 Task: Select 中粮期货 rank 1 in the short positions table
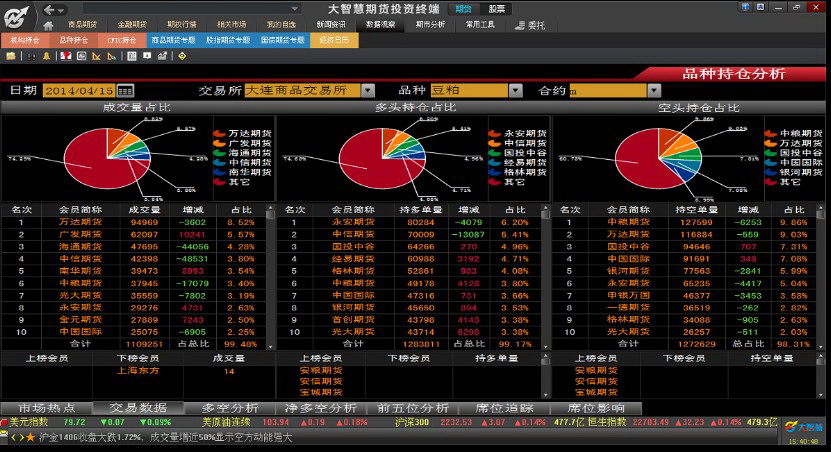(x=684, y=223)
